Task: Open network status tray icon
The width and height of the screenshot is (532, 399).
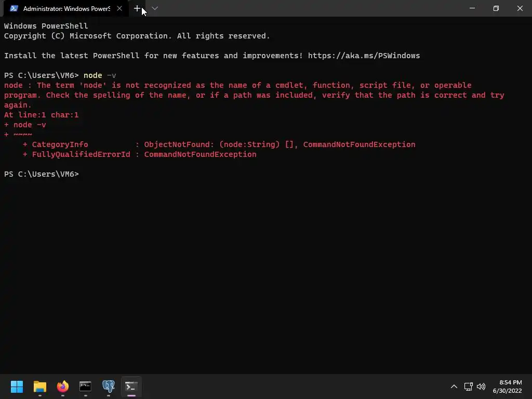Action: click(x=469, y=387)
